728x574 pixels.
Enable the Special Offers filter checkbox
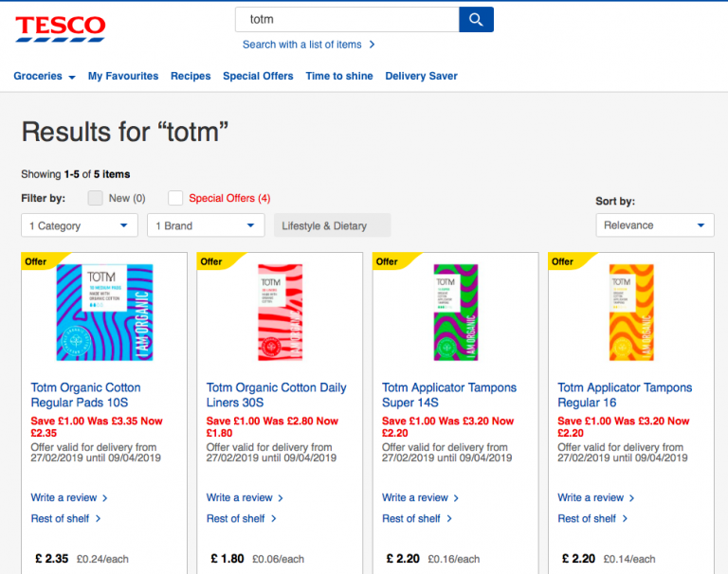(175, 198)
